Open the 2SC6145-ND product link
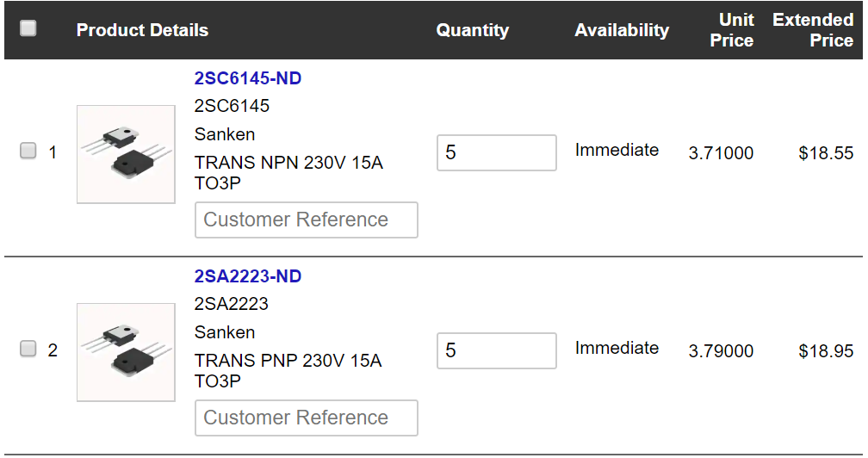The image size is (868, 458). coord(247,78)
